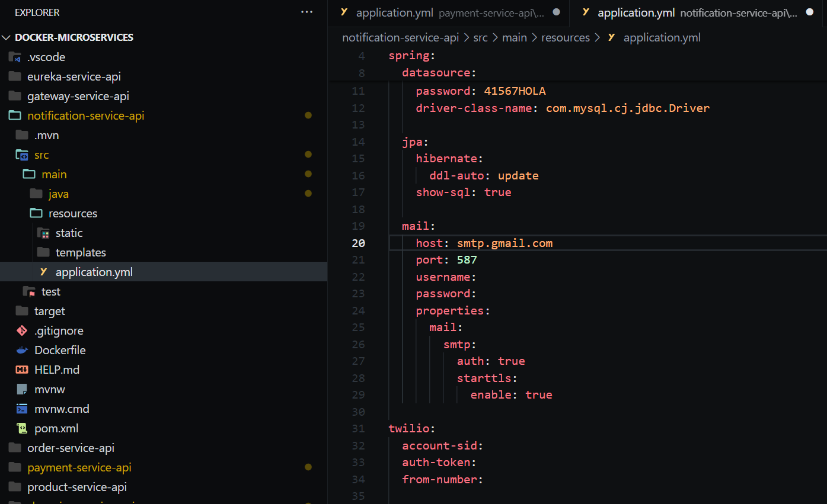The height and width of the screenshot is (504, 827).
Task: Expand the java folder
Action: point(59,194)
